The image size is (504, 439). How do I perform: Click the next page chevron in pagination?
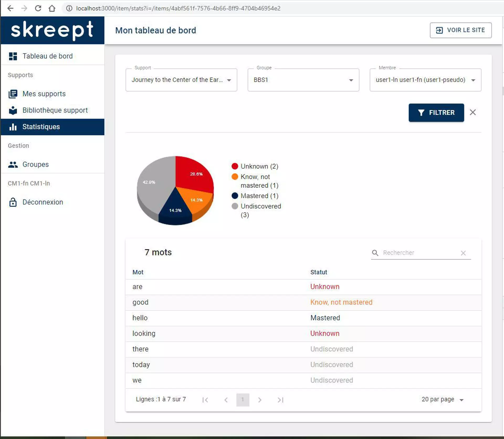(x=260, y=400)
